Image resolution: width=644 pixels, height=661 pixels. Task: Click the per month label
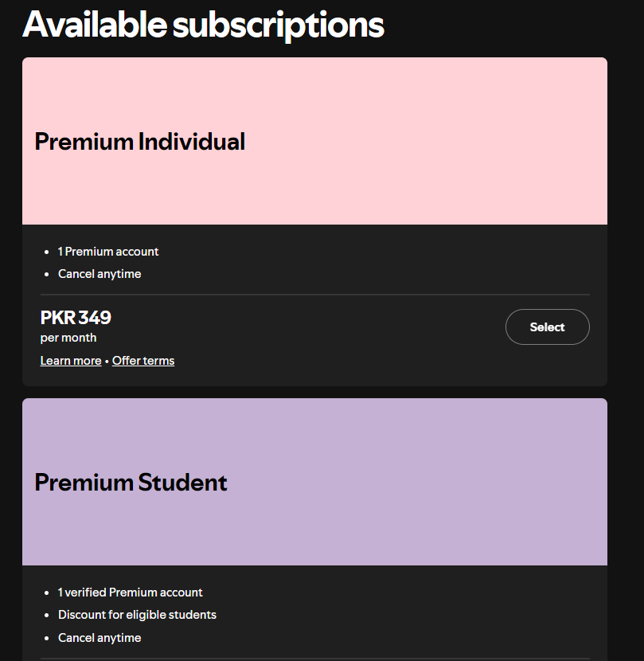coord(68,338)
